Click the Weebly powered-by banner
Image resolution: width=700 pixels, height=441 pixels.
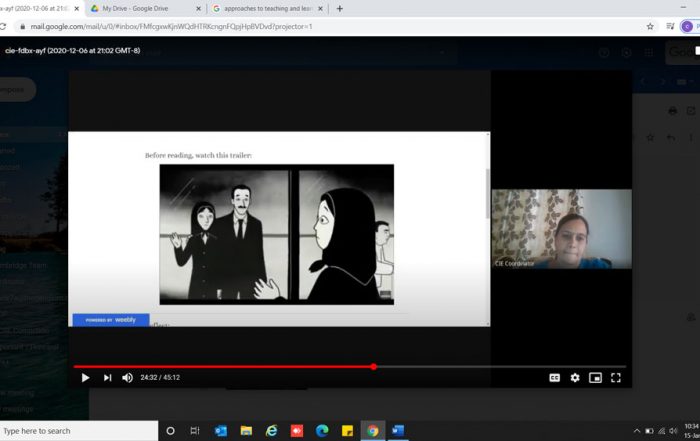pos(111,320)
